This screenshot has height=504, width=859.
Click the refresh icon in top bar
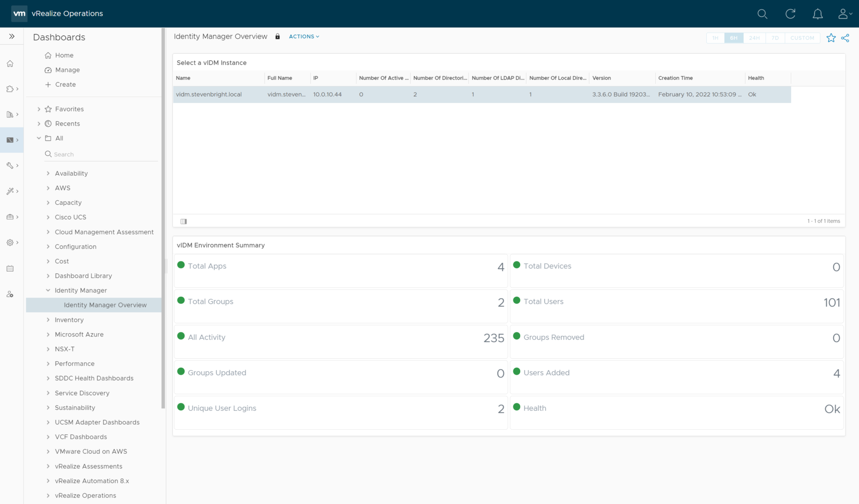coord(790,14)
